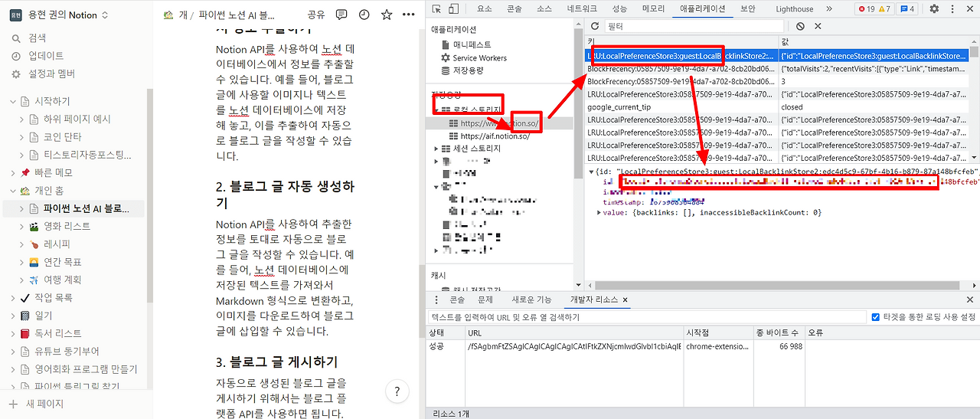Click the 7 warnings badge
This screenshot has height=419, width=980.
coord(884,9)
